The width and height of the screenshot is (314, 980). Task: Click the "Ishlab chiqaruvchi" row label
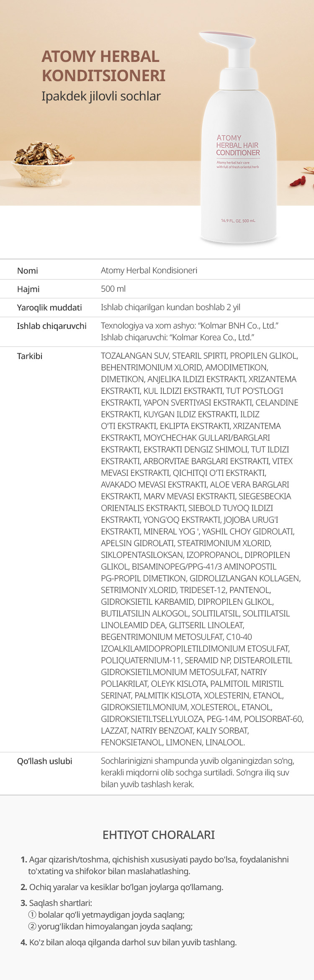click(51, 326)
